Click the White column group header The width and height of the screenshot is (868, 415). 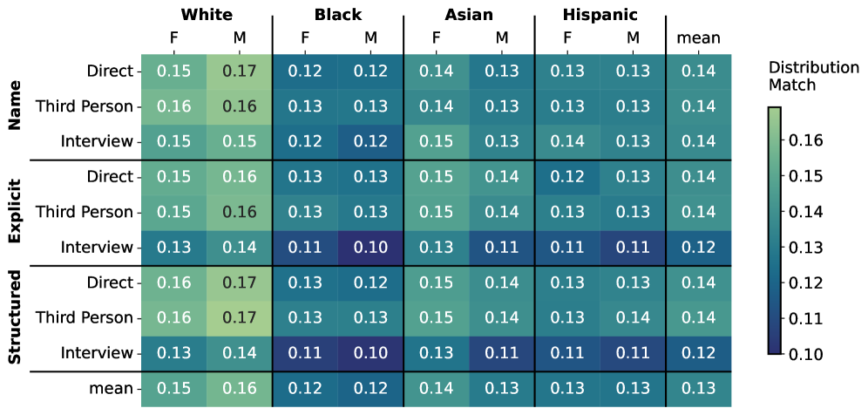[x=207, y=15]
